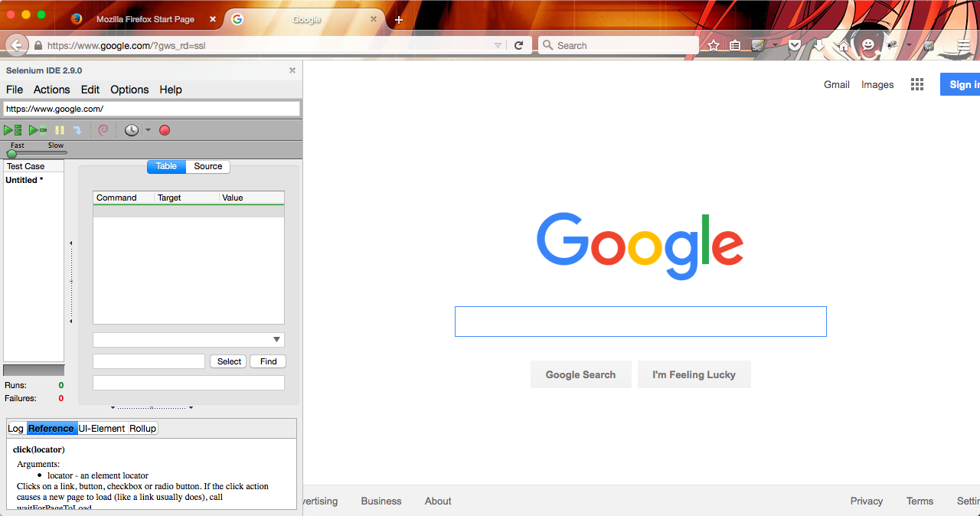
Task: Click the Step icon in Selenium toolbar
Action: 77,130
